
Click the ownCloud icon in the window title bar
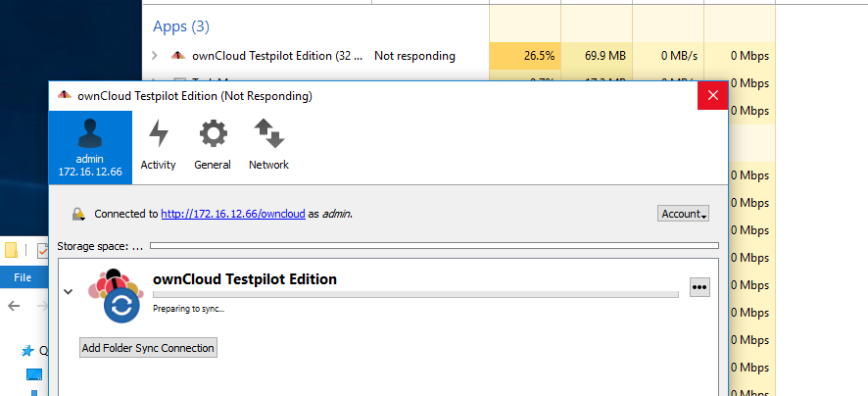[x=65, y=95]
